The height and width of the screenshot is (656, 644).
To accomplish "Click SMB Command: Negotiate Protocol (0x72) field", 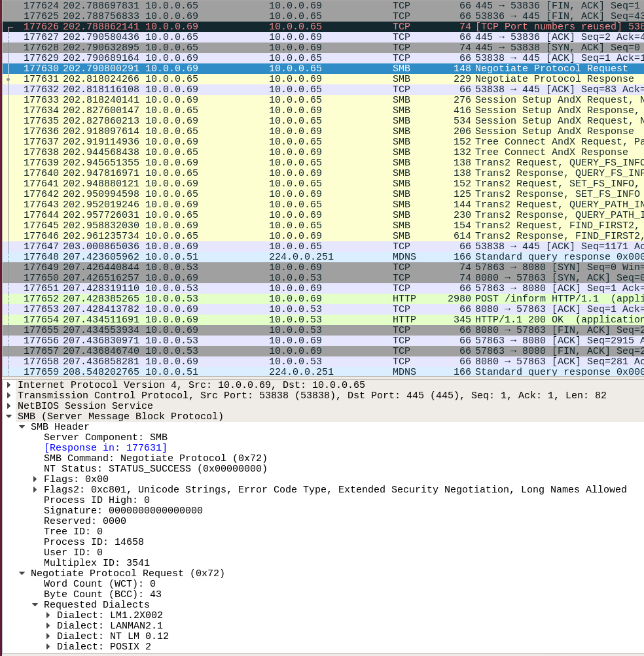I will pos(155,458).
